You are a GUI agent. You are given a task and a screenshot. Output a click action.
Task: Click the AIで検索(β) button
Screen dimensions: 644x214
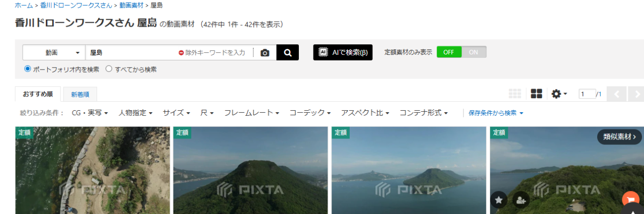(x=343, y=52)
